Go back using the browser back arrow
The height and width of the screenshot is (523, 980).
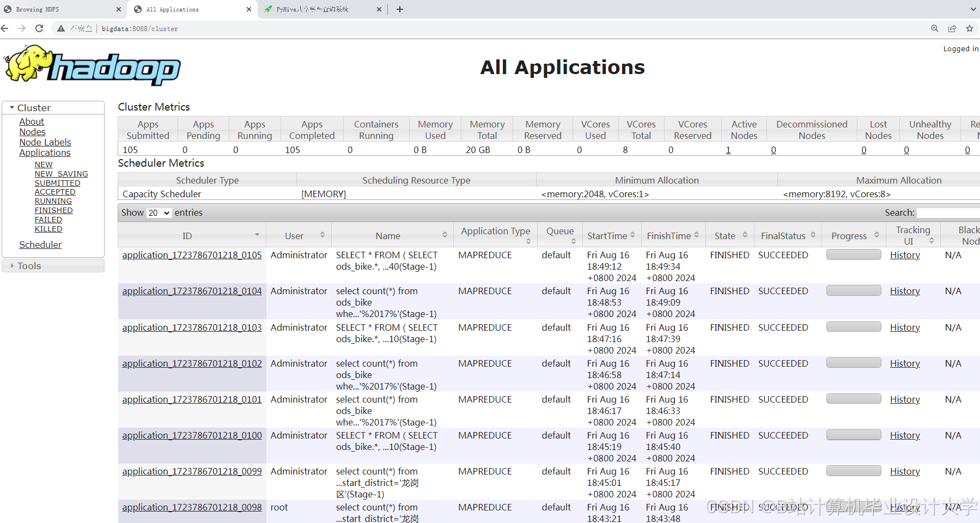tap(5, 28)
